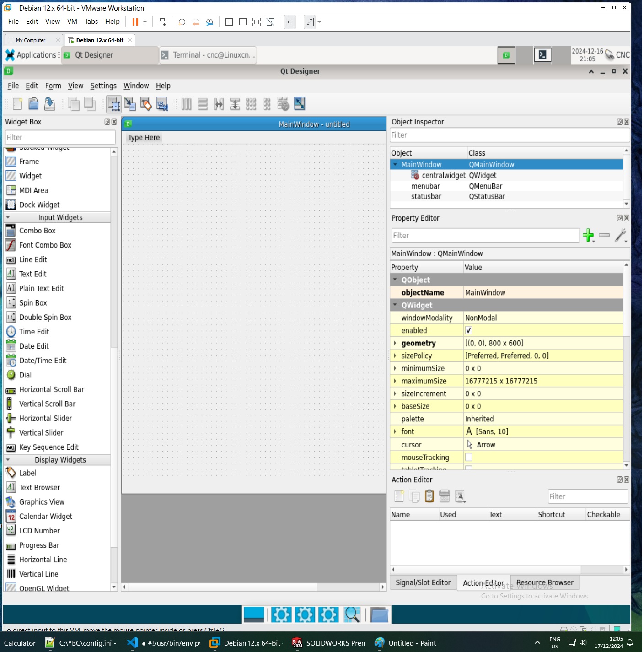The image size is (644, 652).
Task: Toggle the enabled property checkbox
Action: point(469,330)
